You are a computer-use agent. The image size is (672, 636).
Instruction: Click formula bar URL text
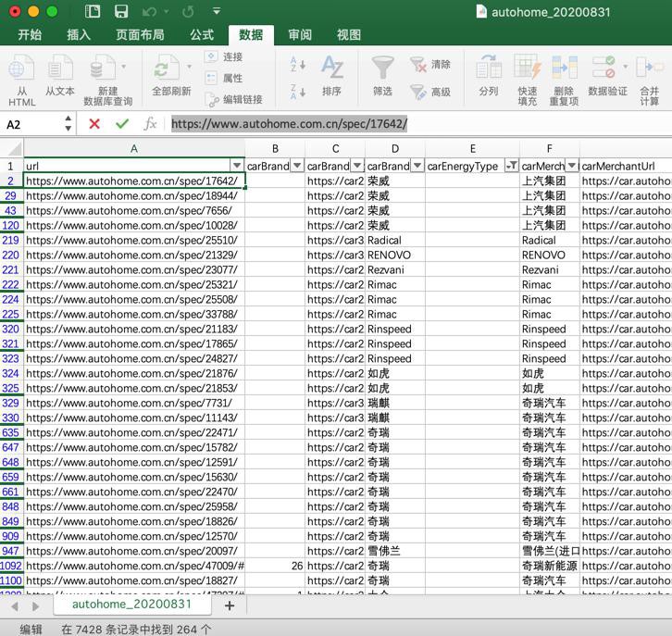(x=290, y=124)
